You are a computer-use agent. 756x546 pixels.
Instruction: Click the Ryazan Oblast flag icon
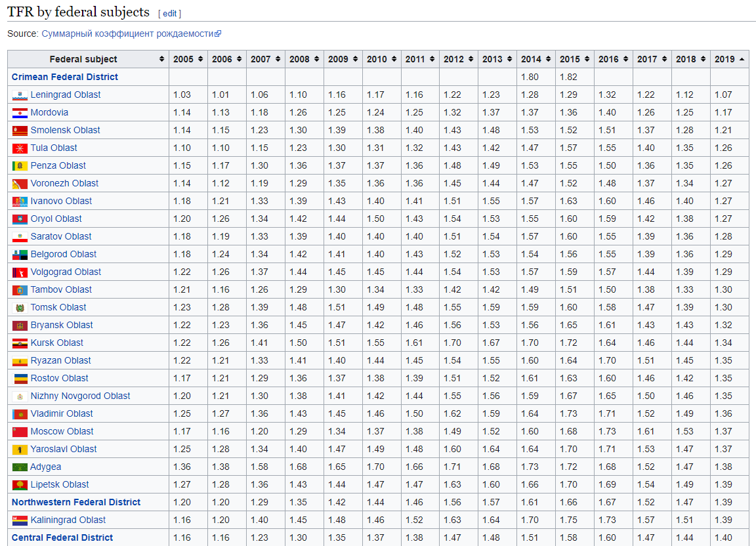(20, 362)
